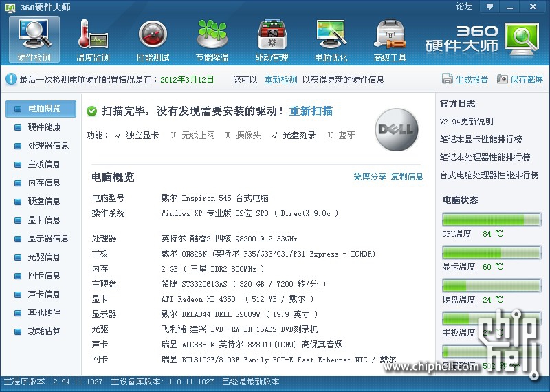The width and height of the screenshot is (550, 392).
Task: Click the CPU温度 progress bar
Action: [x=492, y=219]
